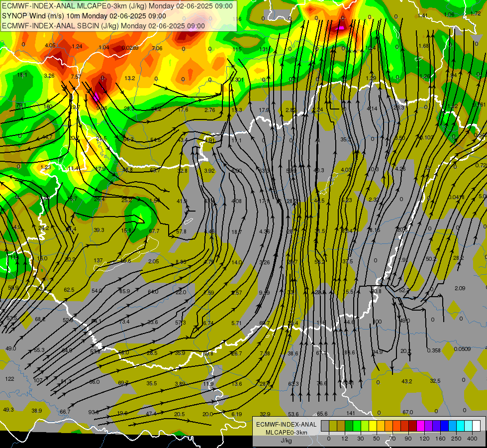This screenshot has height=448, width=487.
Task: Choose the cyan legend color swatch
Action: [460, 426]
